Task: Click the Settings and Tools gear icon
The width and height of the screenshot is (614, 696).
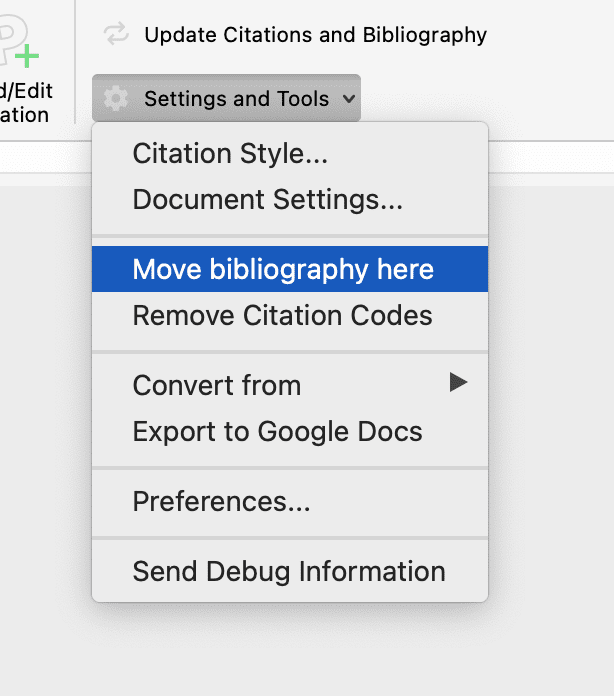Action: pos(116,98)
